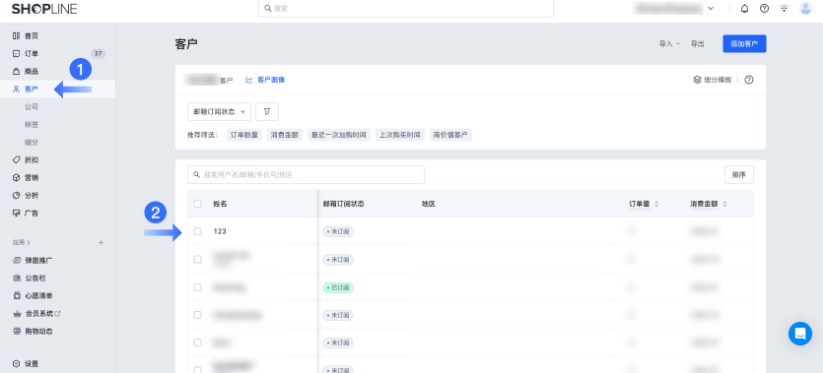Screen dimensions: 823x373
Task: Toggle the select-all checkbox beside 姓名
Action: pos(197,204)
